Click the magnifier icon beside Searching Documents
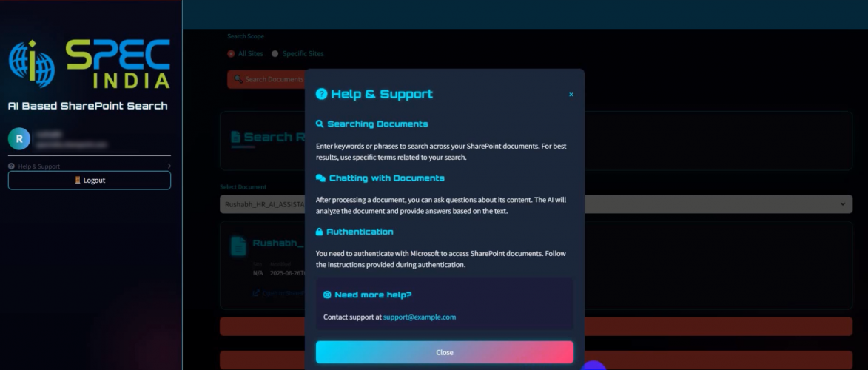Image resolution: width=868 pixels, height=370 pixels. tap(320, 124)
